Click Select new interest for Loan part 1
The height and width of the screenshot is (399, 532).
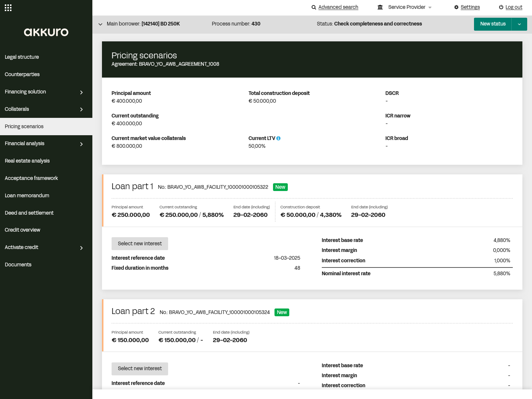click(x=140, y=243)
